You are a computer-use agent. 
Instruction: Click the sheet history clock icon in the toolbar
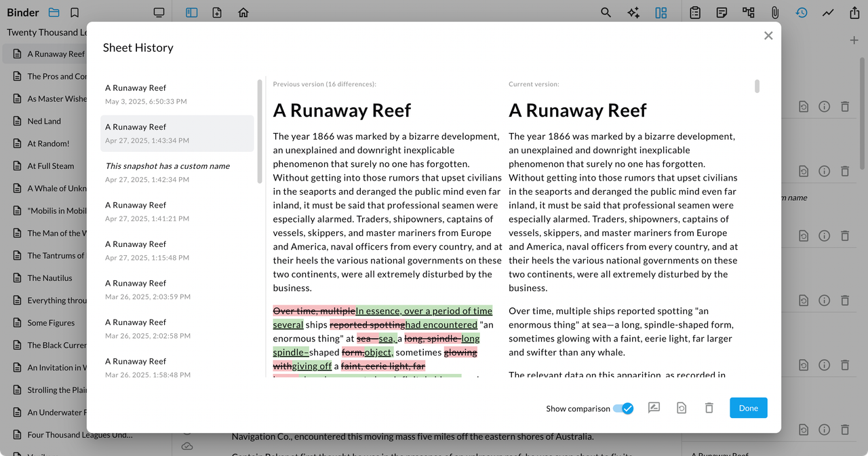(802, 13)
